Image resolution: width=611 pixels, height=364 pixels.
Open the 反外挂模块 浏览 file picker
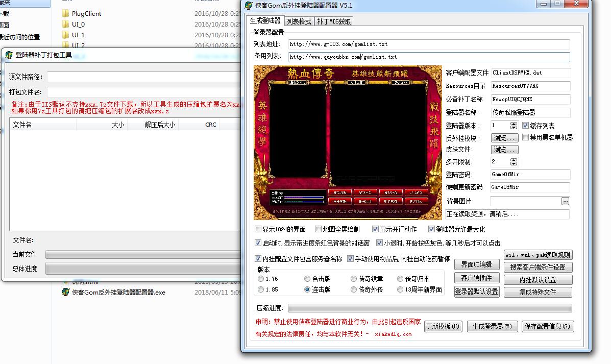click(x=505, y=138)
